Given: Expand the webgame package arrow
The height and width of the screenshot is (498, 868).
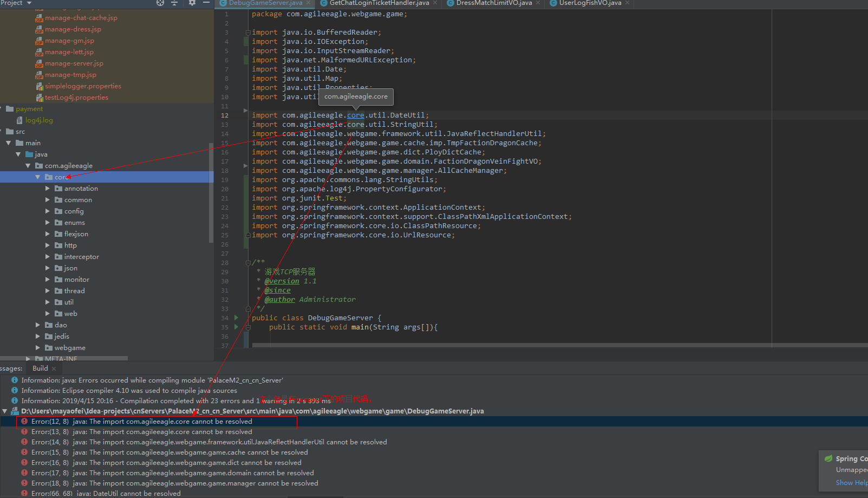Looking at the screenshot, I should 38,348.
